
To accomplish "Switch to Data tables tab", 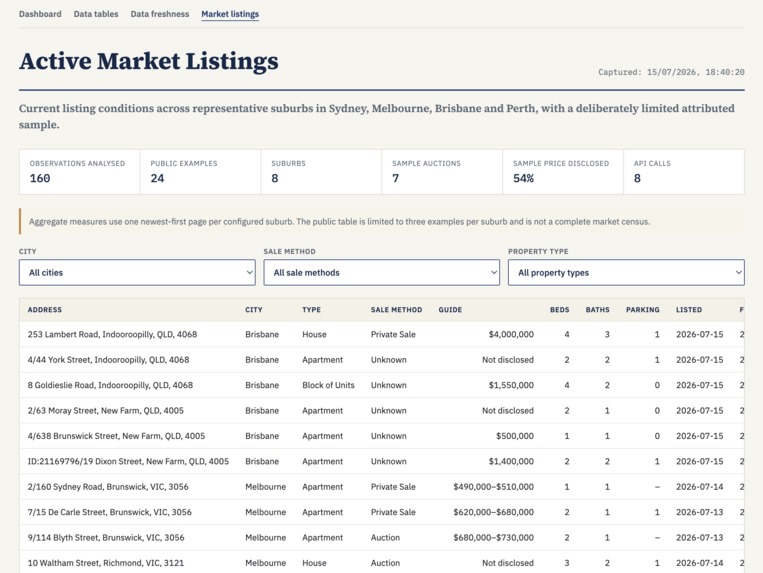I will 96,14.
